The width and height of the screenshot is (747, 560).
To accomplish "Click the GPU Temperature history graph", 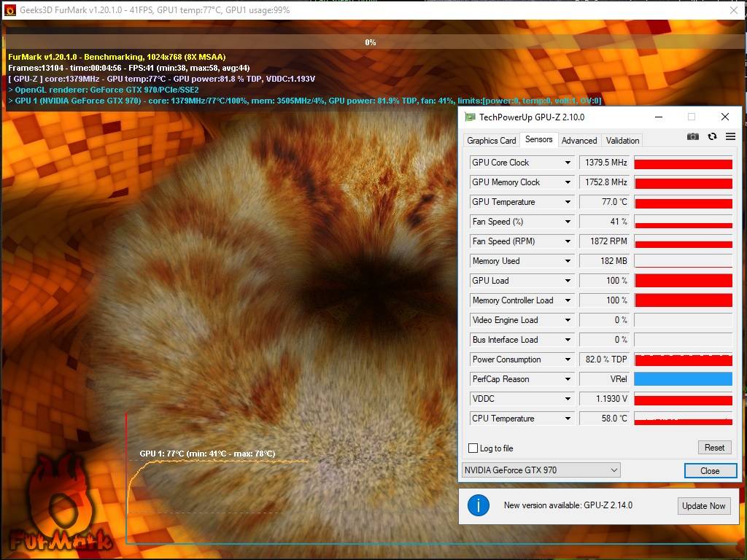I will pyautogui.click(x=683, y=203).
